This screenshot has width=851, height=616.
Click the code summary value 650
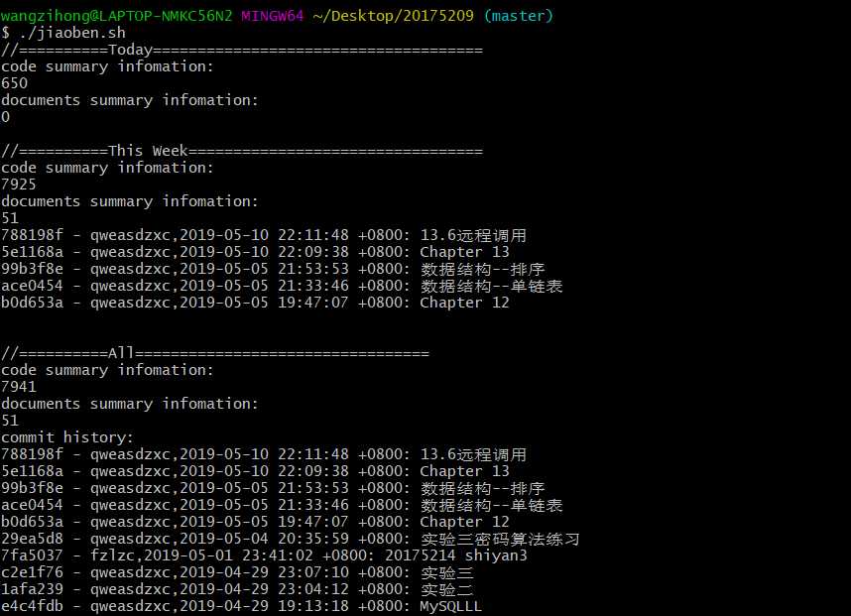click(x=15, y=83)
